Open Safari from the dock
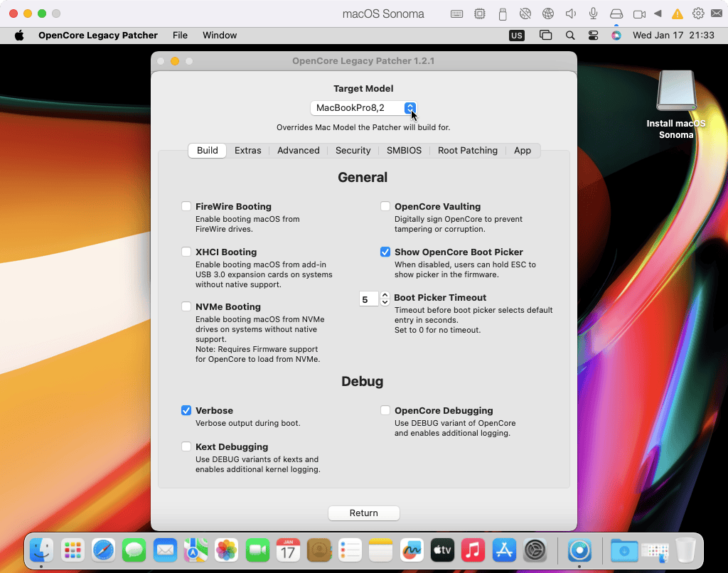Screen dimensions: 728x573 tap(103, 550)
